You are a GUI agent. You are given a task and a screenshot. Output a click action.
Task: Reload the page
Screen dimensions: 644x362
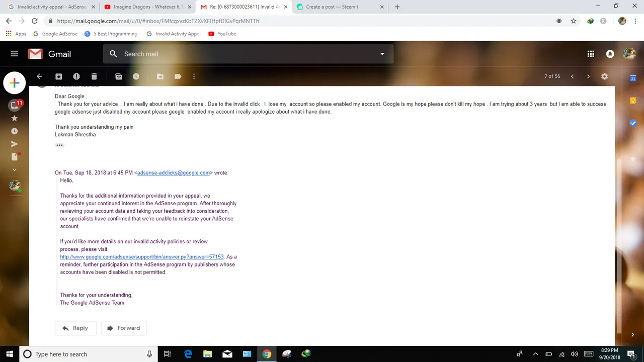coord(35,21)
